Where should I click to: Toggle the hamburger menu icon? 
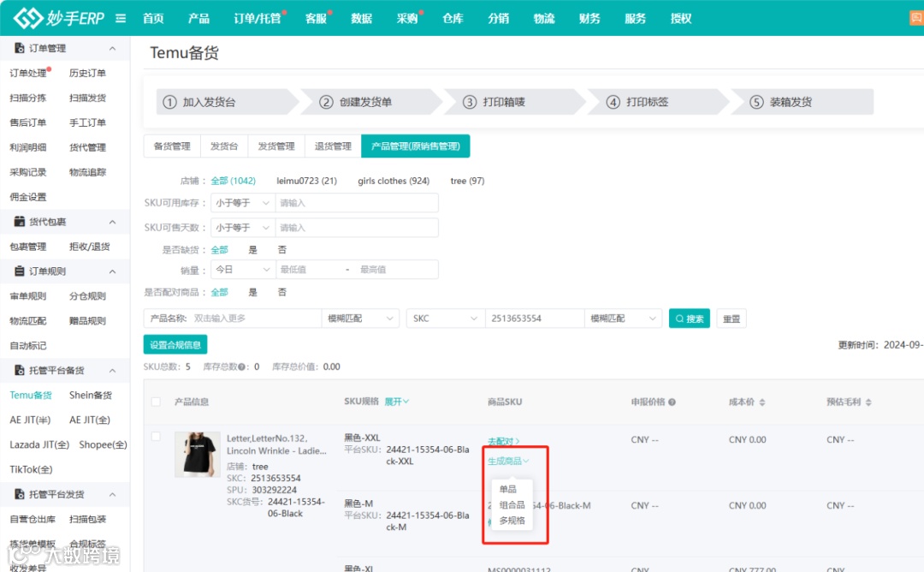point(121,18)
